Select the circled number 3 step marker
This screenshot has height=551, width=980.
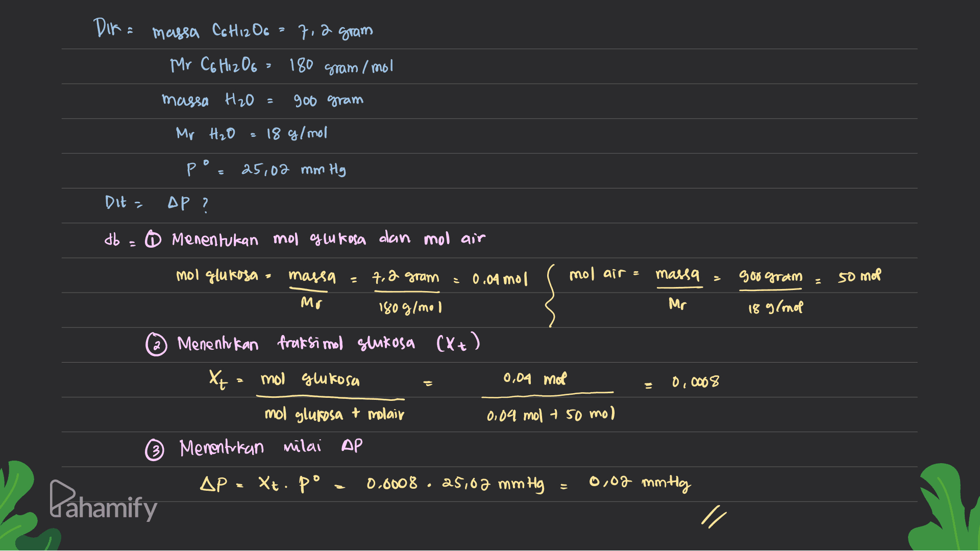tap(154, 451)
